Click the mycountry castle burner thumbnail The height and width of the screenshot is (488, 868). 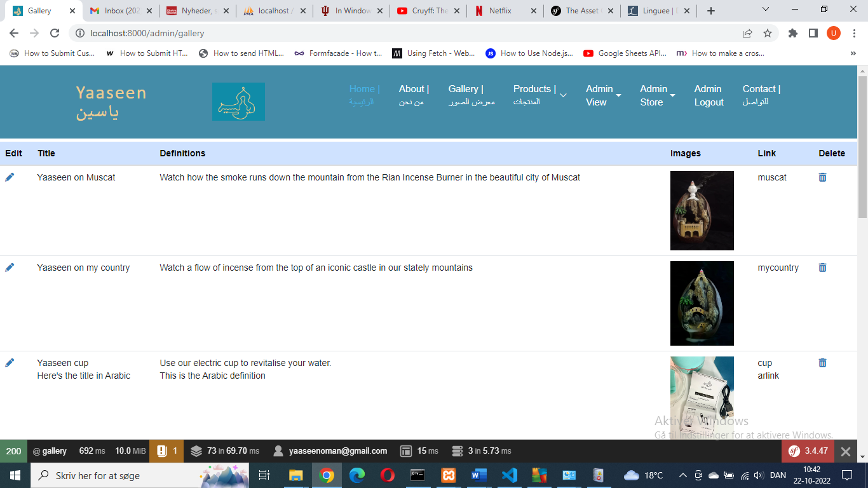pos(702,303)
